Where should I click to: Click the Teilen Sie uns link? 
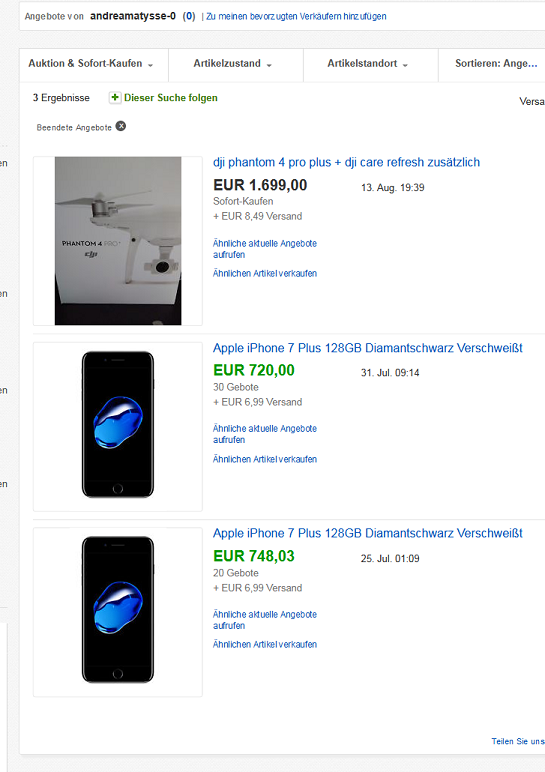tap(518, 741)
